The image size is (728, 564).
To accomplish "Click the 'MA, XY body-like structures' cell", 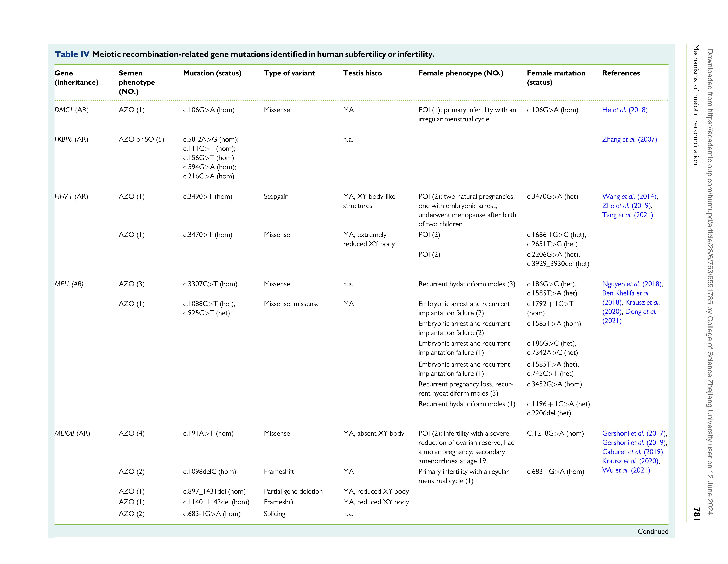I will click(x=369, y=201).
